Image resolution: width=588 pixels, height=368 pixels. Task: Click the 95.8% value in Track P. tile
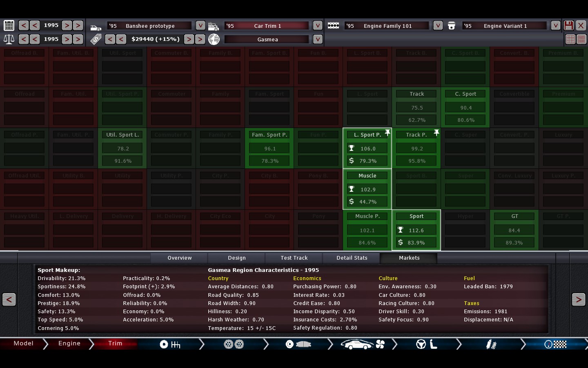point(416,161)
